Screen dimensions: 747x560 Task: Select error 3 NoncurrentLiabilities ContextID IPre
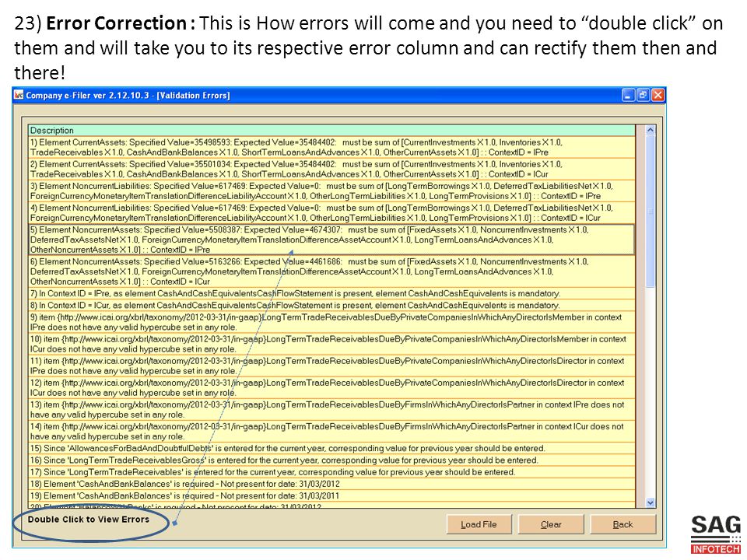coord(331,191)
